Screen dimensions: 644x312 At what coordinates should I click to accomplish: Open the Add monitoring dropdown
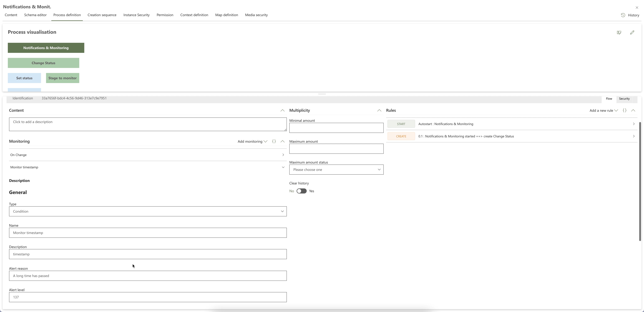(x=253, y=142)
